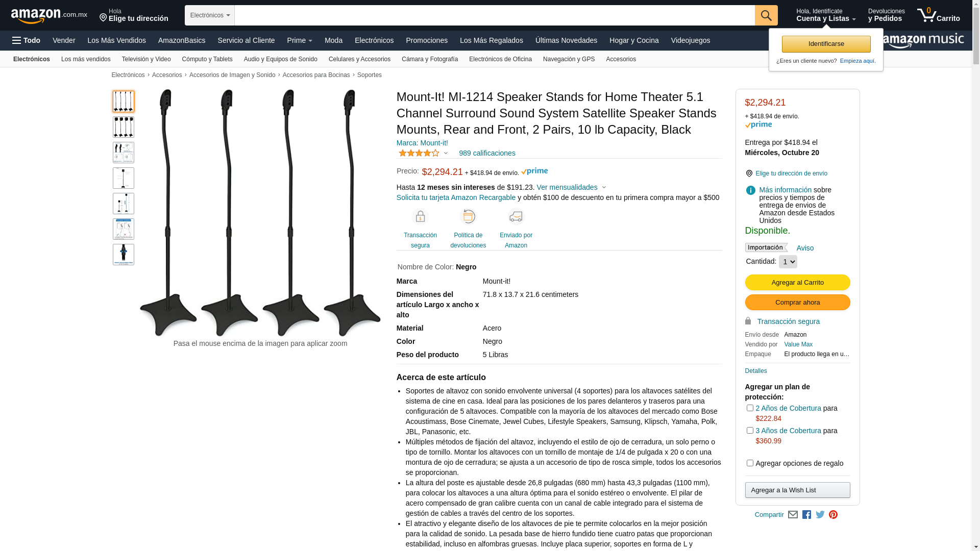Check the 2 Años de Cobertura box
Screen dimensions: 980x551
(x=750, y=408)
